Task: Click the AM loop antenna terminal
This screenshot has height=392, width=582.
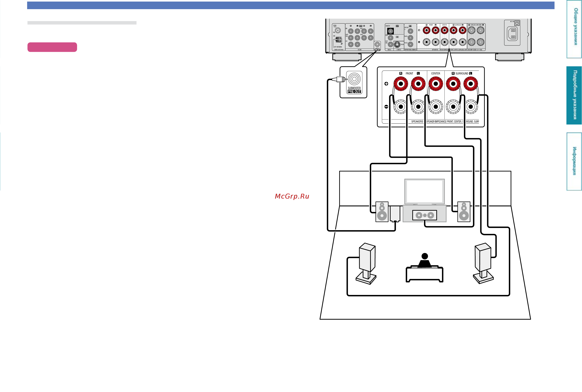Action: [x=339, y=40]
